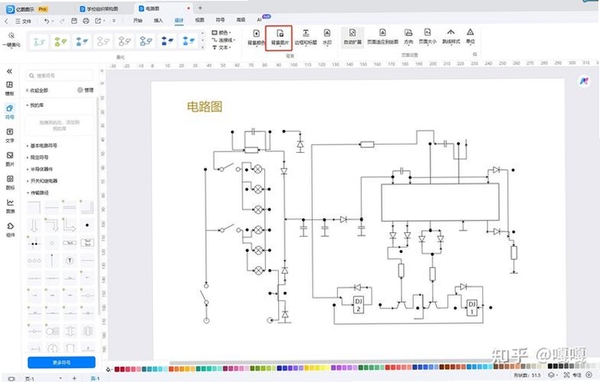Click Manage (管理) in symbol panel

point(86,90)
